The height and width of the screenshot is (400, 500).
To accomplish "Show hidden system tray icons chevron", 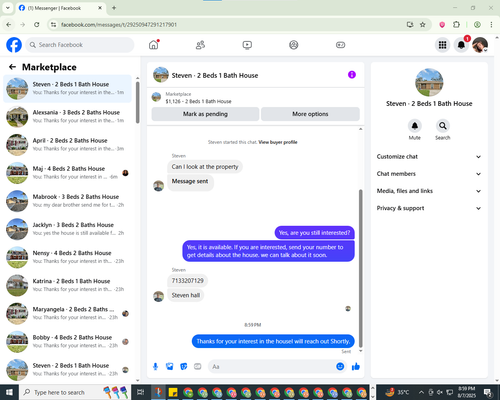I will point(421,392).
